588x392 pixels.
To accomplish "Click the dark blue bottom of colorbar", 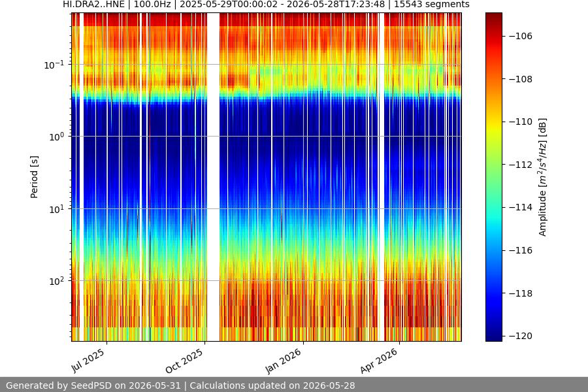I will point(493,336).
